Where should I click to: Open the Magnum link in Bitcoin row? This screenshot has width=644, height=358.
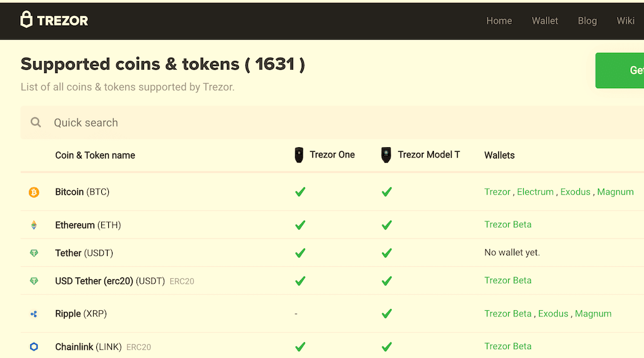[x=615, y=192]
